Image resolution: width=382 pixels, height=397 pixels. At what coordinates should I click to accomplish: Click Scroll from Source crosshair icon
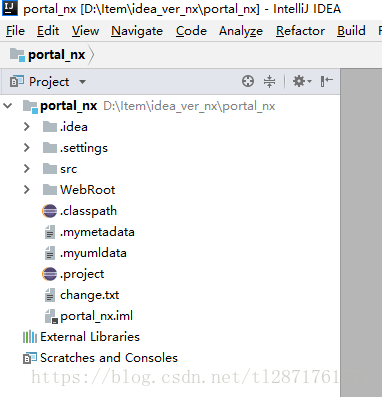point(248,81)
